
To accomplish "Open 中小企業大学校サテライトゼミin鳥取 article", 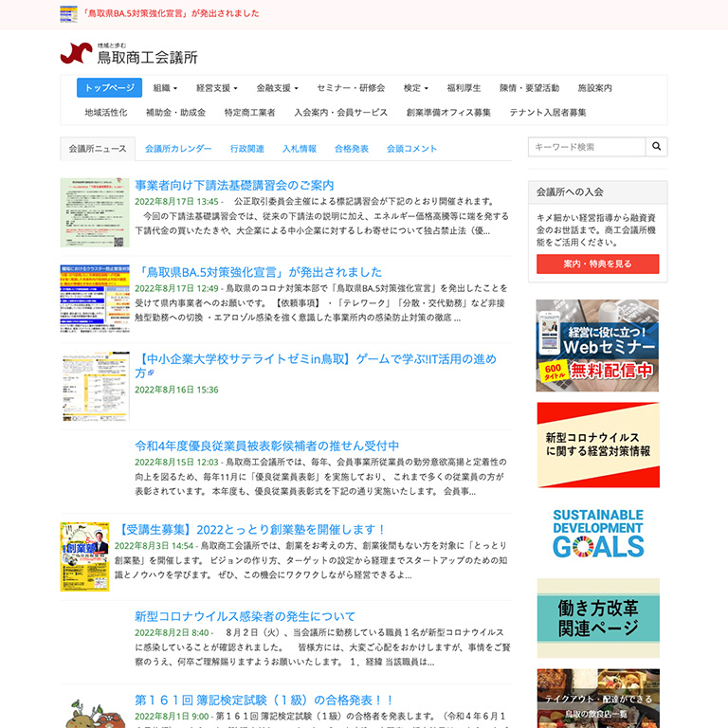I will tap(316, 365).
